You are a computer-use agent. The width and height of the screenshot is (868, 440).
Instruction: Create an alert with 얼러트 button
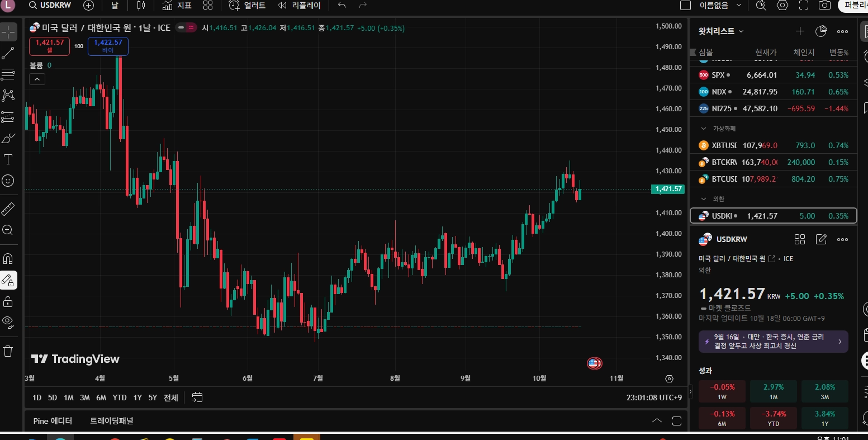248,5
